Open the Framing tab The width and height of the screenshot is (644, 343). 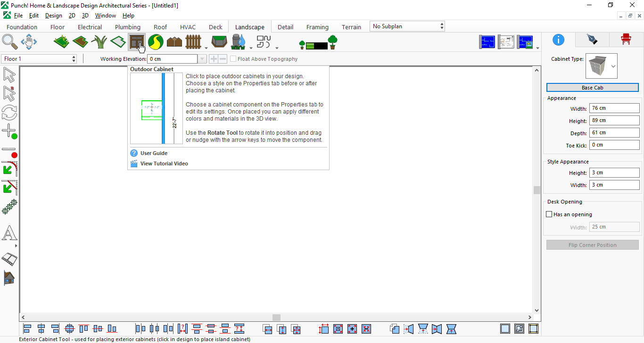click(317, 27)
